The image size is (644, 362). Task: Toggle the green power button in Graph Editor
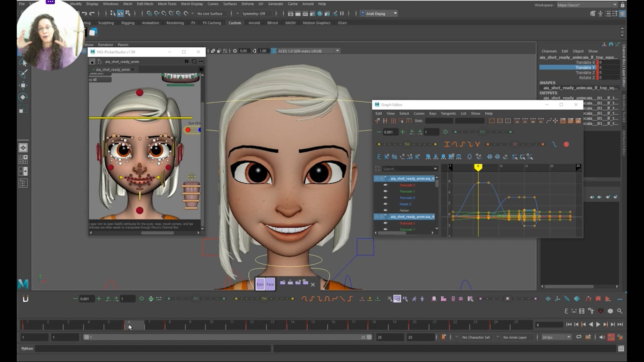tap(445, 132)
